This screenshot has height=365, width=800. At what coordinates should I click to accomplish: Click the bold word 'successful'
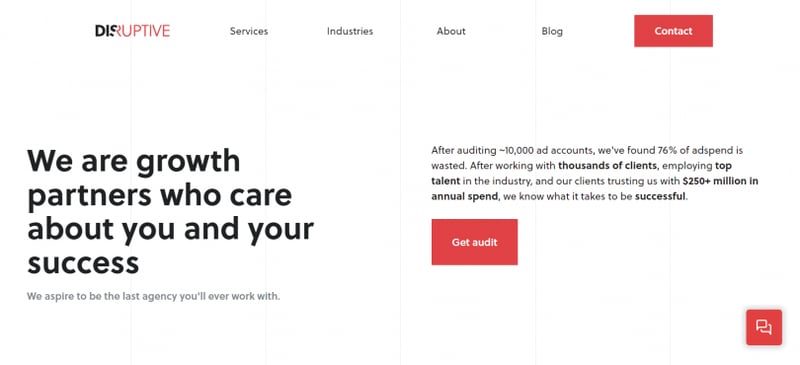coord(660,197)
